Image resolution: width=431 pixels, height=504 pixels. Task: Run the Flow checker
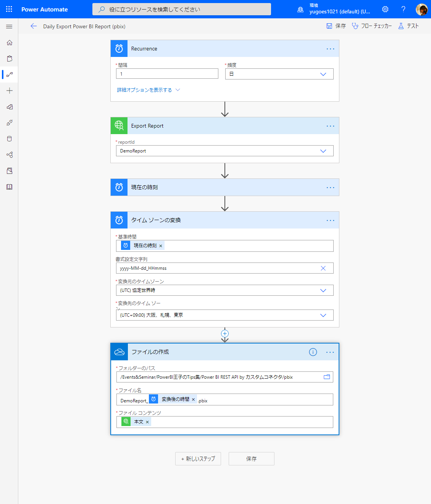click(x=372, y=26)
